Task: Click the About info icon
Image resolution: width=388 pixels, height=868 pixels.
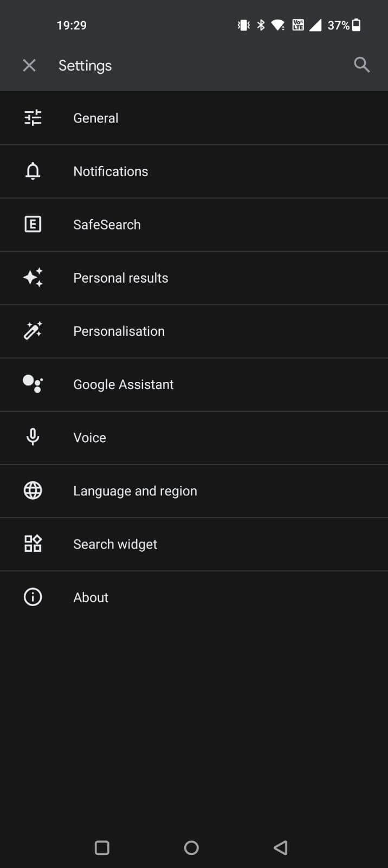Action: [x=33, y=597]
